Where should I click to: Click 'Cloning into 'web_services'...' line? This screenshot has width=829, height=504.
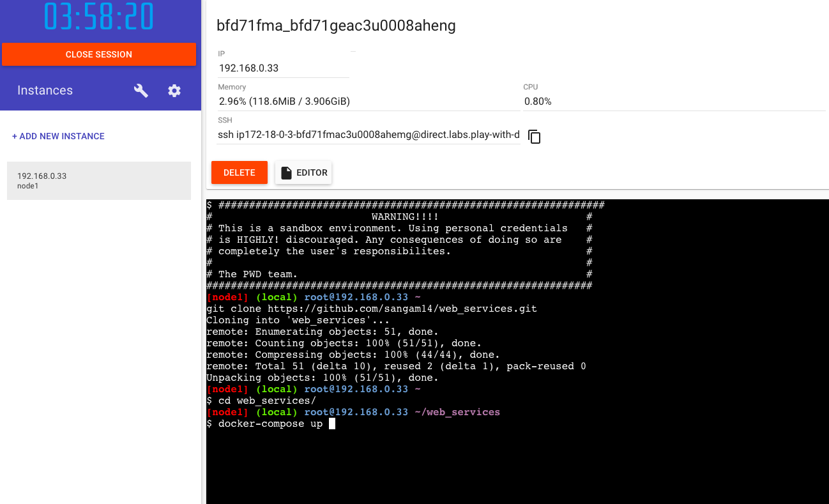pos(298,320)
